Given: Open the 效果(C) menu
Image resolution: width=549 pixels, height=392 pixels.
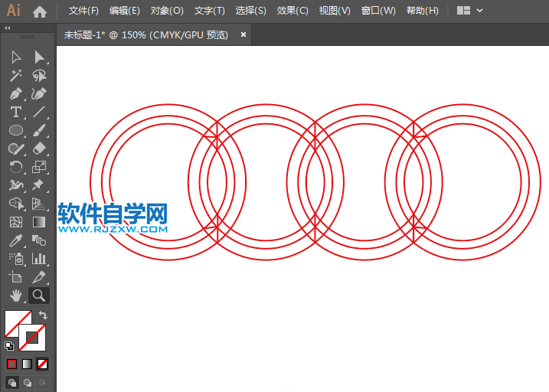Looking at the screenshot, I should coord(292,11).
